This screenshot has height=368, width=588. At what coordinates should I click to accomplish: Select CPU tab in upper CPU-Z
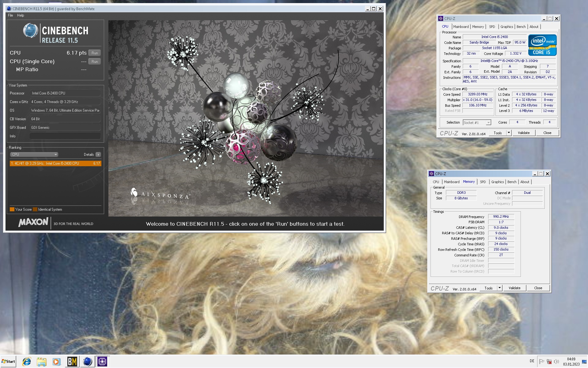(445, 26)
